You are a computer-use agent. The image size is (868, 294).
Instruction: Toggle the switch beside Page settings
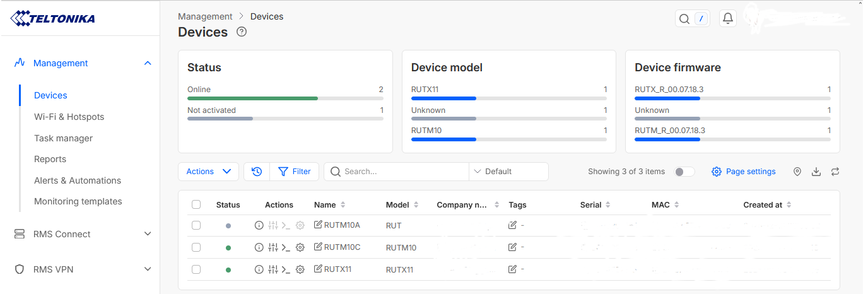tap(684, 172)
